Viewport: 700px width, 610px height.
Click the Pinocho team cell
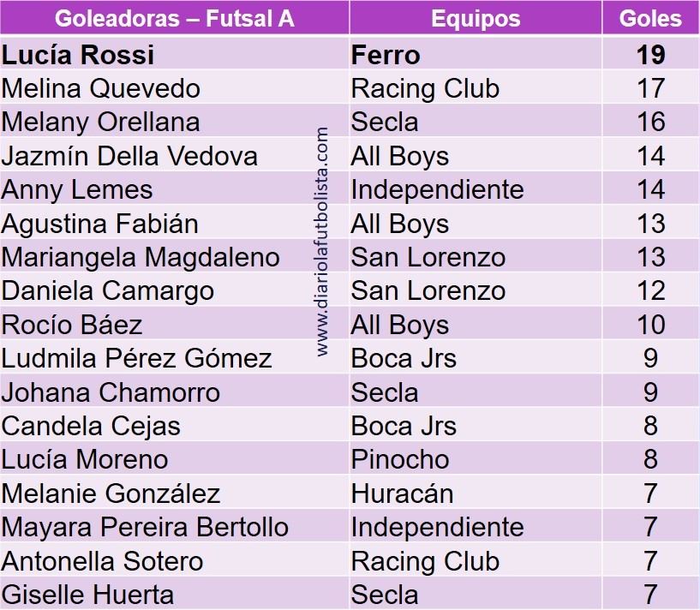(476, 459)
